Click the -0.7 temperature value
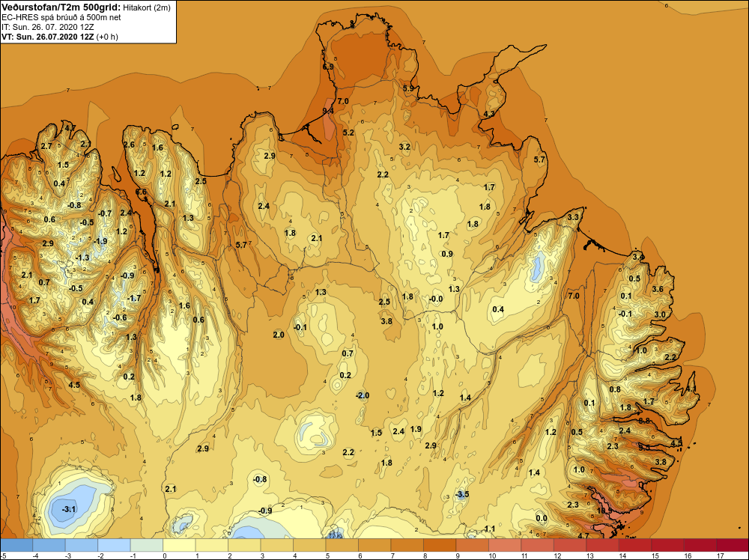The width and height of the screenshot is (749, 560). 105,213
